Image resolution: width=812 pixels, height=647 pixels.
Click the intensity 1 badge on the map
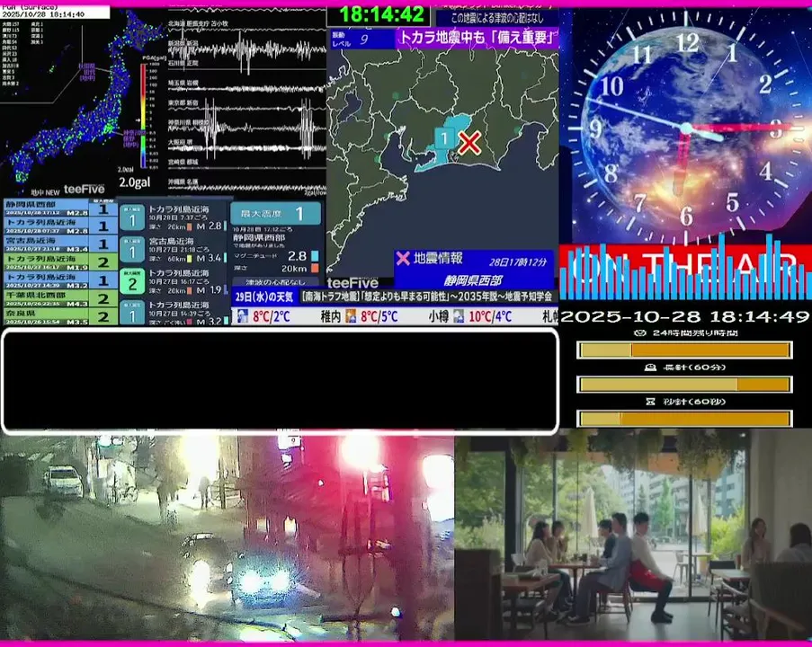(x=444, y=138)
